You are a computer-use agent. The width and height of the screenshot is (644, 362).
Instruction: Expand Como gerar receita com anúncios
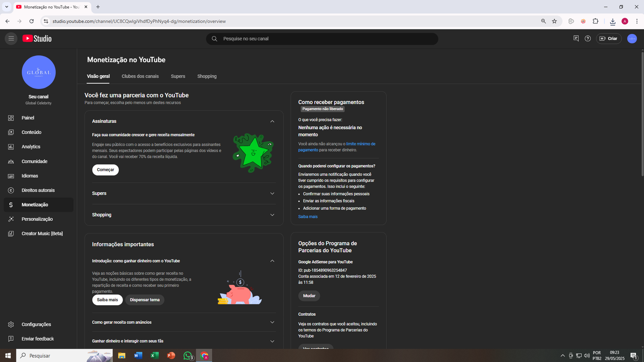(x=272, y=322)
